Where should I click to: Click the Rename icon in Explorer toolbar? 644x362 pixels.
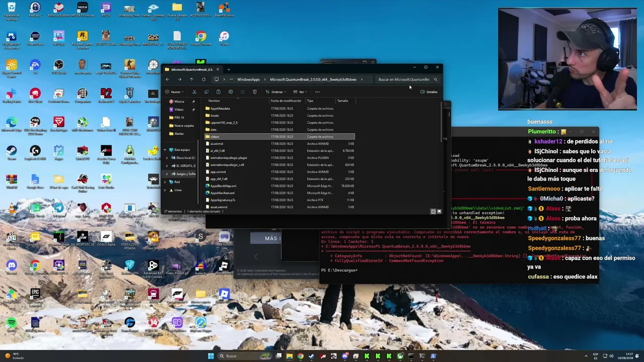(x=230, y=92)
